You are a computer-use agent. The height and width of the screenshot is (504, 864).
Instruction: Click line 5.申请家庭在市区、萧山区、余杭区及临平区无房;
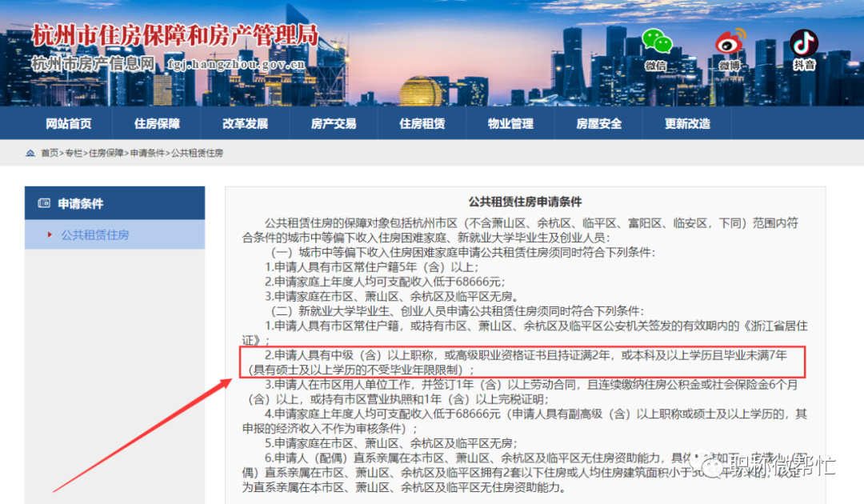392,443
